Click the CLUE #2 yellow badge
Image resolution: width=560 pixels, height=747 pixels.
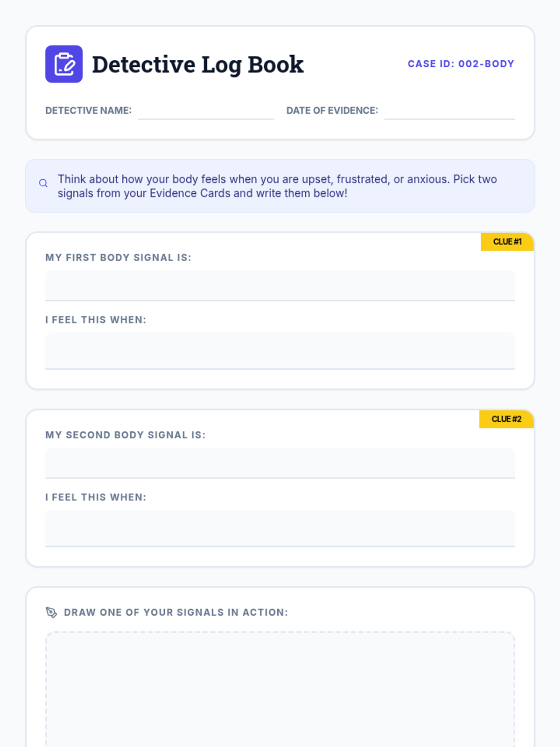[506, 419]
